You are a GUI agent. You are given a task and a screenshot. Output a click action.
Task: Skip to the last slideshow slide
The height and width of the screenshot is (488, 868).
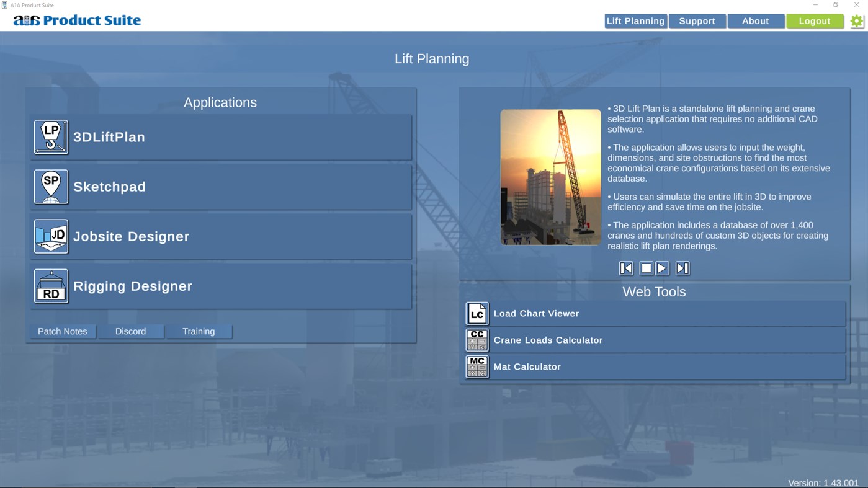pos(681,267)
